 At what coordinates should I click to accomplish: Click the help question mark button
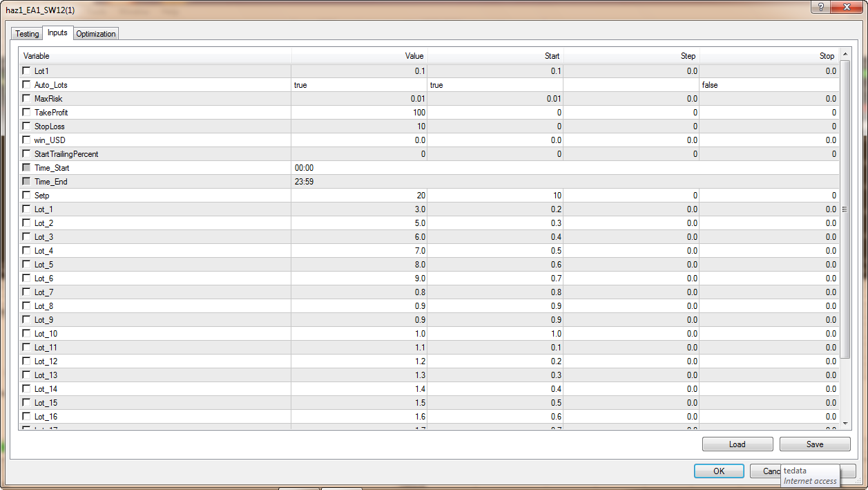[x=821, y=6]
